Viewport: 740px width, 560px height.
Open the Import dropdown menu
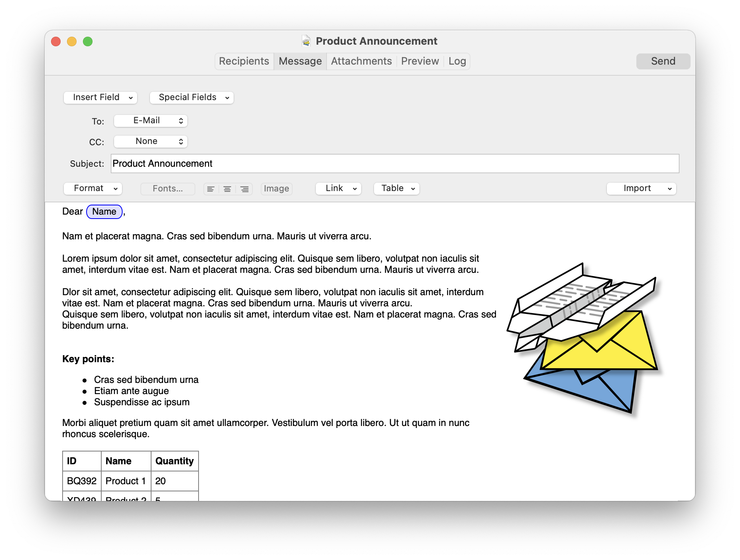pyautogui.click(x=641, y=188)
